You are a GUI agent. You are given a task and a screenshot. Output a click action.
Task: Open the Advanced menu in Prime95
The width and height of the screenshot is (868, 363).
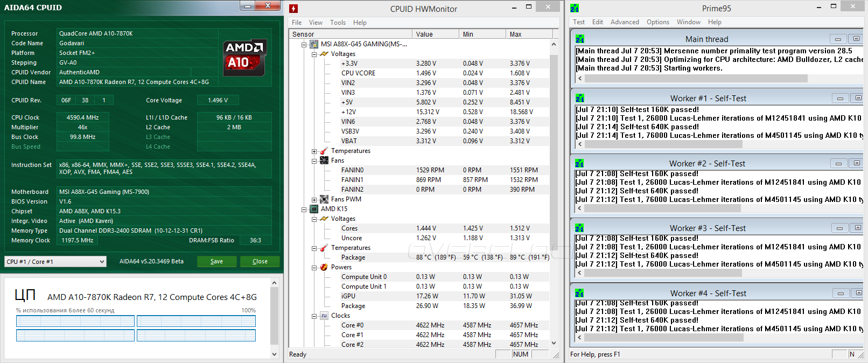point(624,22)
